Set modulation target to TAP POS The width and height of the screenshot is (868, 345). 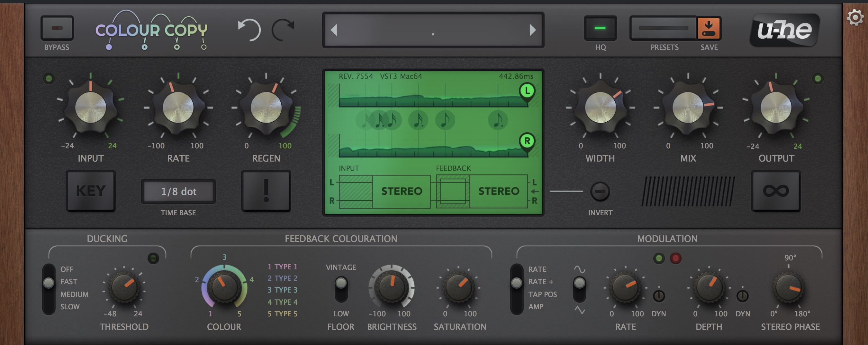[543, 294]
